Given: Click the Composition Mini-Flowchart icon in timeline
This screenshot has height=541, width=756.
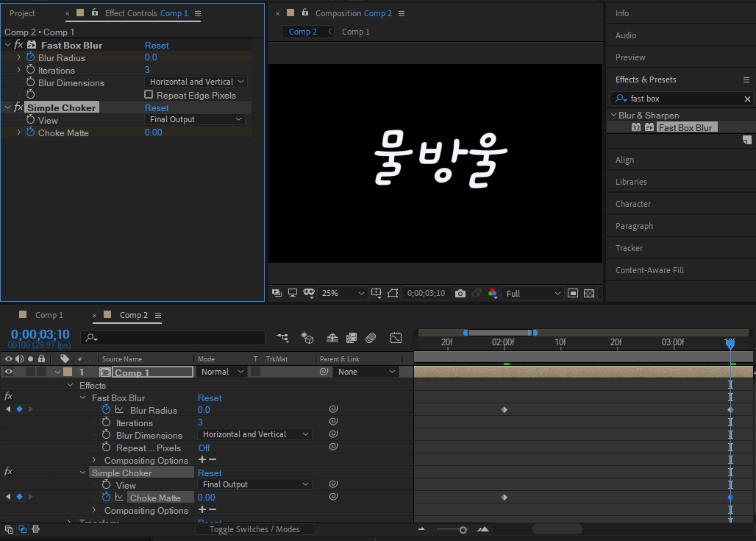Looking at the screenshot, I should (x=282, y=338).
